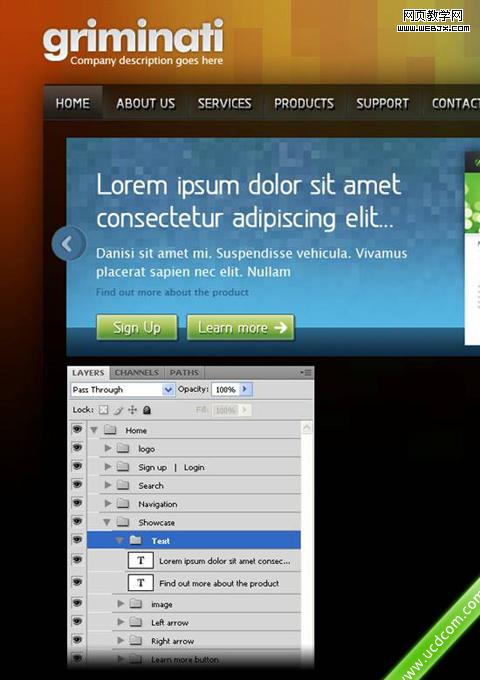The image size is (480, 680).
Task: Click the folder icon of image group
Action: click(x=136, y=604)
